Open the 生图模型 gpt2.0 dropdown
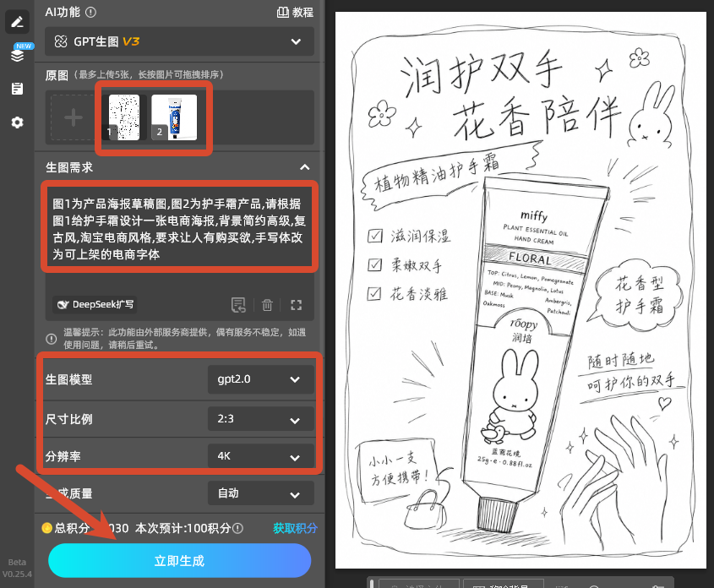 tap(261, 379)
